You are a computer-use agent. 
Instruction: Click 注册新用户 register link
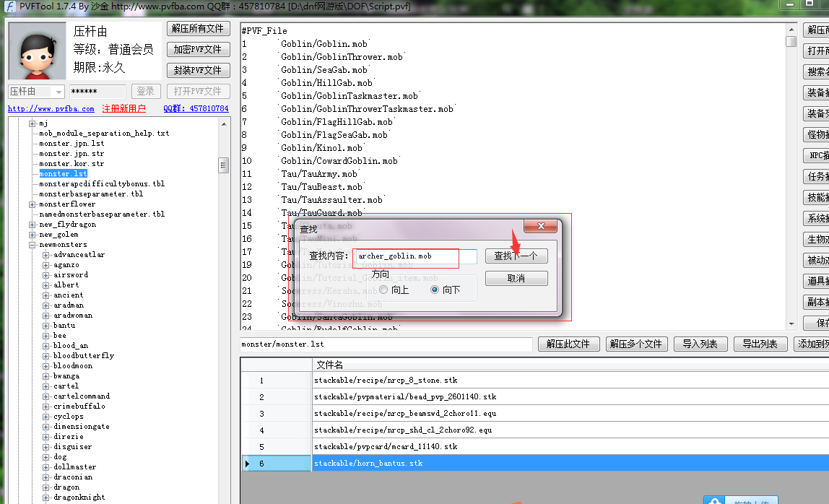(123, 109)
